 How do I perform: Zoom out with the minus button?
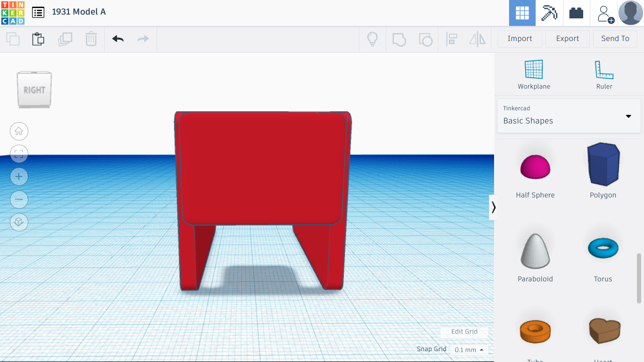tap(19, 199)
